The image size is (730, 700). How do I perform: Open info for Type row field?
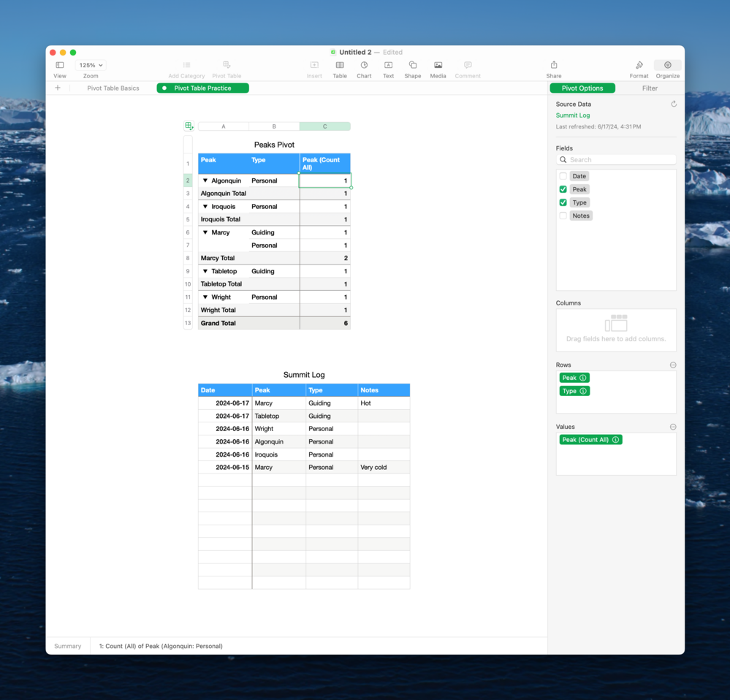583,391
